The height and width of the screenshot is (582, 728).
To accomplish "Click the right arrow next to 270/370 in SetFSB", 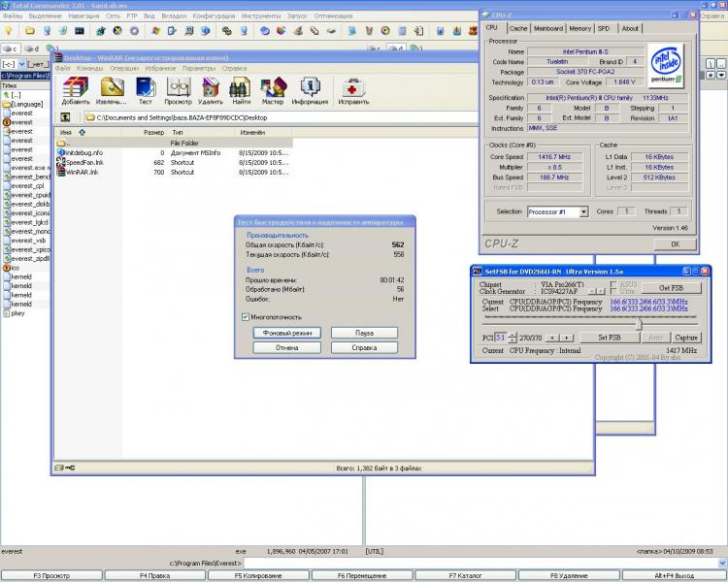I will [567, 338].
